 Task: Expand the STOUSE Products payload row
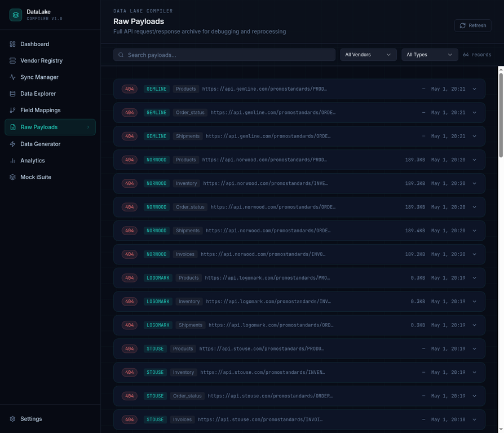[299, 349]
